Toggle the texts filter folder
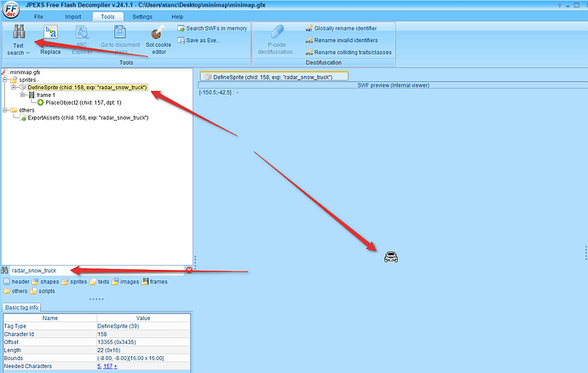The image size is (588, 373). click(100, 282)
